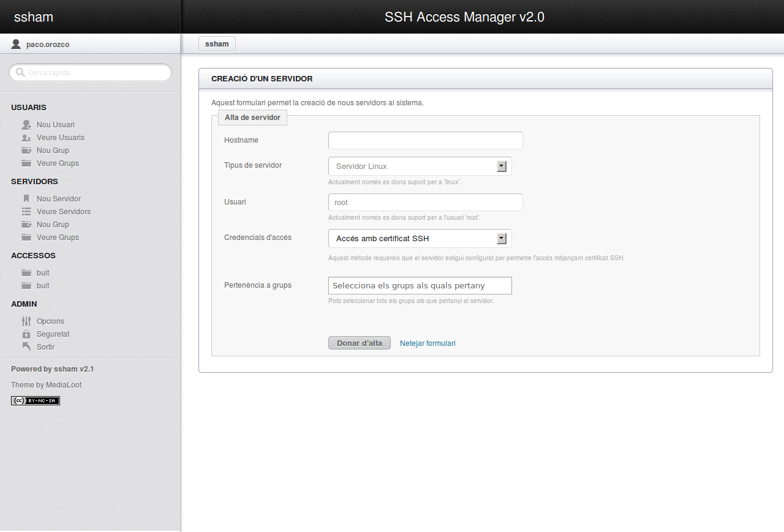Click the "Veure Usuaris" users icon
Viewport: 784px width, 532px height.
click(26, 137)
